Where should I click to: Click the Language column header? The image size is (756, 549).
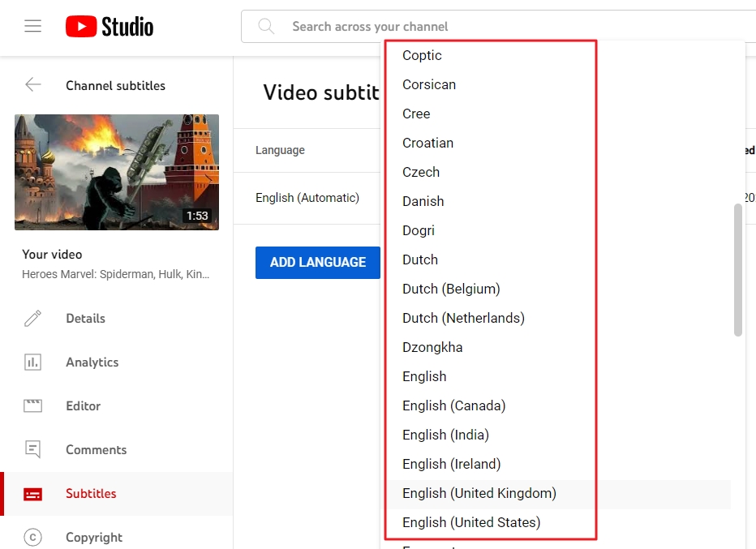pos(280,150)
